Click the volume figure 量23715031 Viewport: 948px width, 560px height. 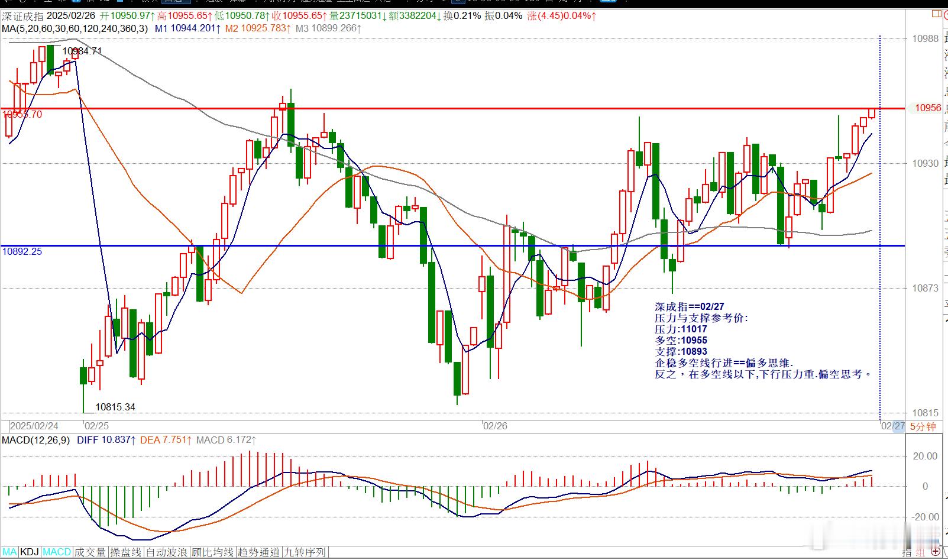coord(358,16)
